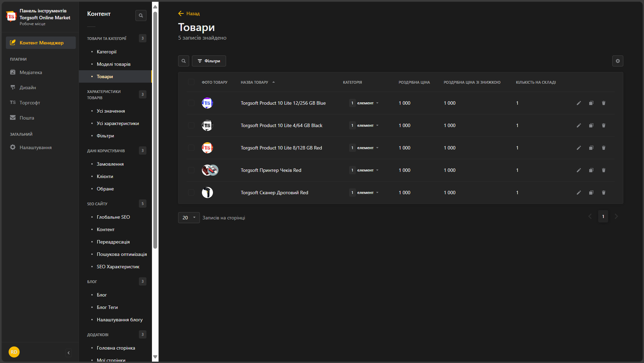Check the 4/64 GB Black product row
644x363 pixels.
191,125
